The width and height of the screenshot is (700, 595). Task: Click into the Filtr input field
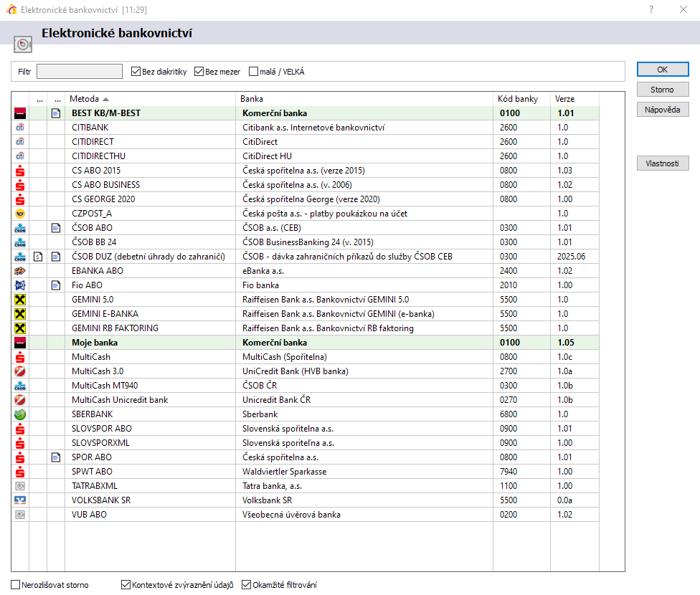click(80, 72)
